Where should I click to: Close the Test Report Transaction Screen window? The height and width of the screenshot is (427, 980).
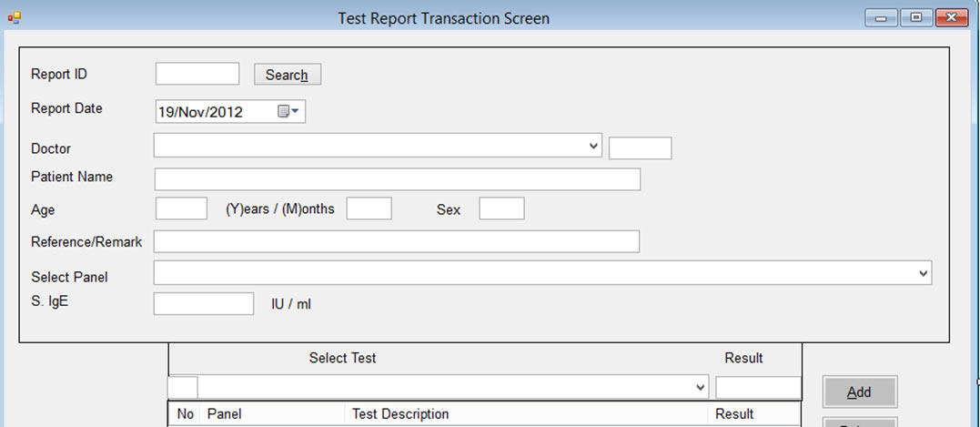click(x=952, y=17)
